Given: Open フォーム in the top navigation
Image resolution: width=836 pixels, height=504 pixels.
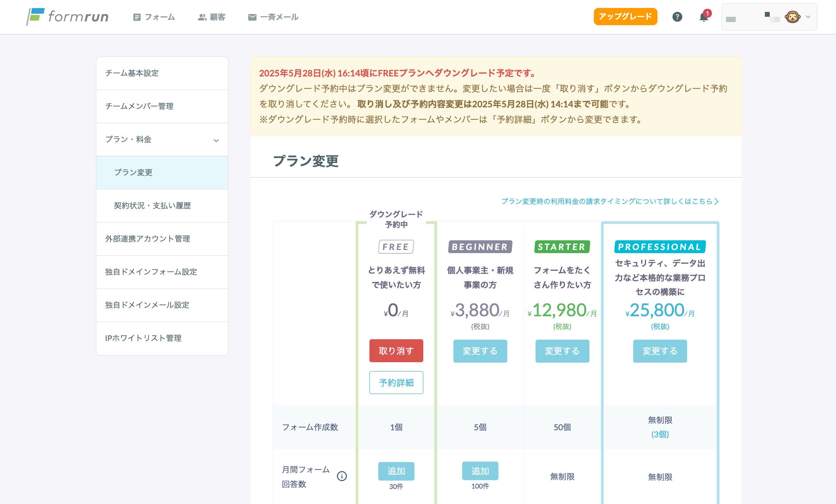Looking at the screenshot, I should 154,17.
